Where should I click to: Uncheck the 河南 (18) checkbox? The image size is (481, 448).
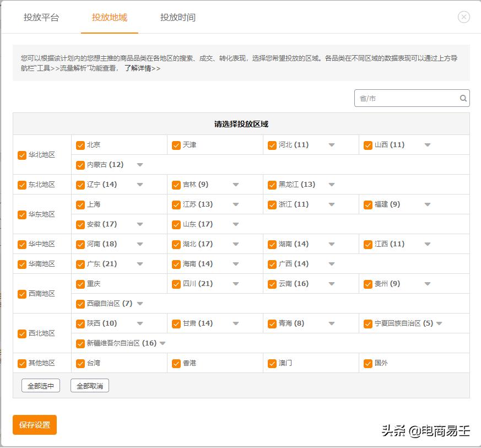[80, 245]
